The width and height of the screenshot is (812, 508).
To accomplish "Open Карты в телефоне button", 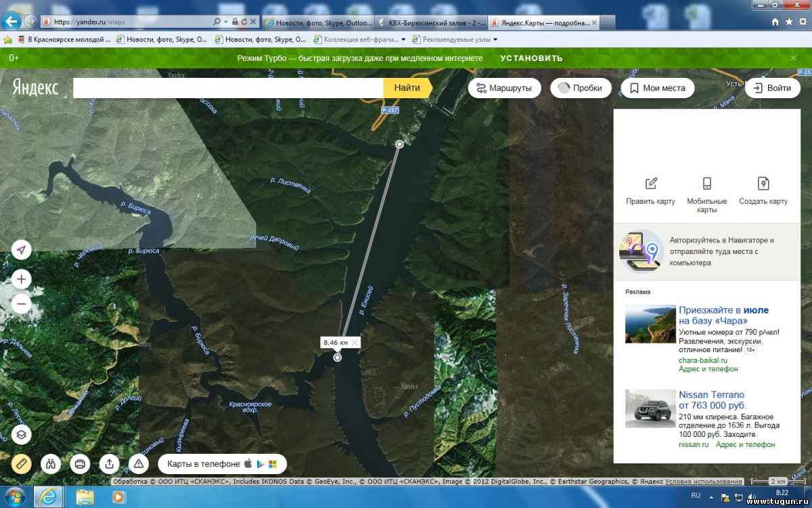I will click(223, 464).
